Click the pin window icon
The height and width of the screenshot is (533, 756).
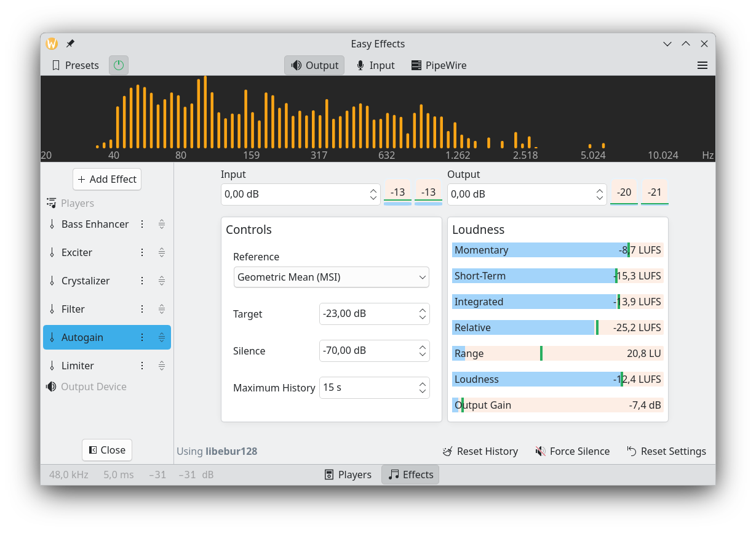[70, 44]
